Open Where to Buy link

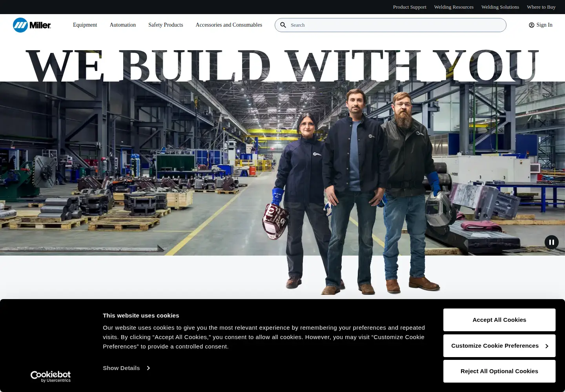click(x=541, y=7)
